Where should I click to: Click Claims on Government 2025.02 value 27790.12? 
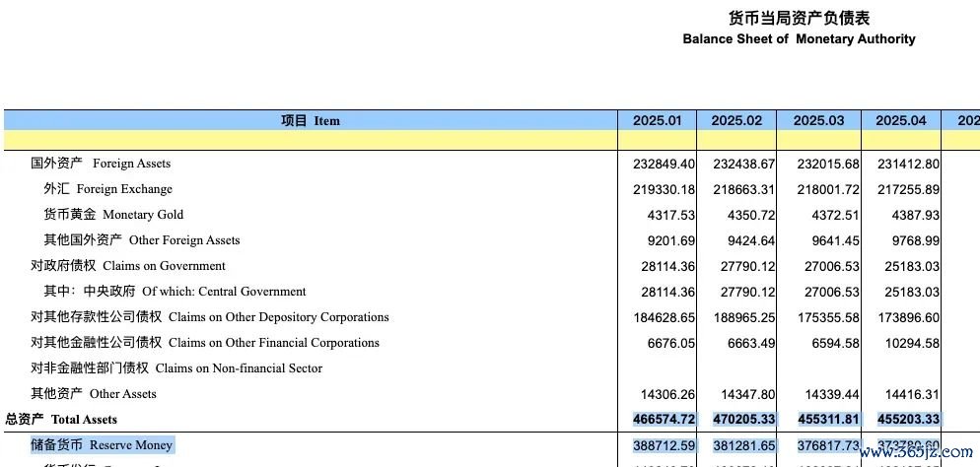747,267
